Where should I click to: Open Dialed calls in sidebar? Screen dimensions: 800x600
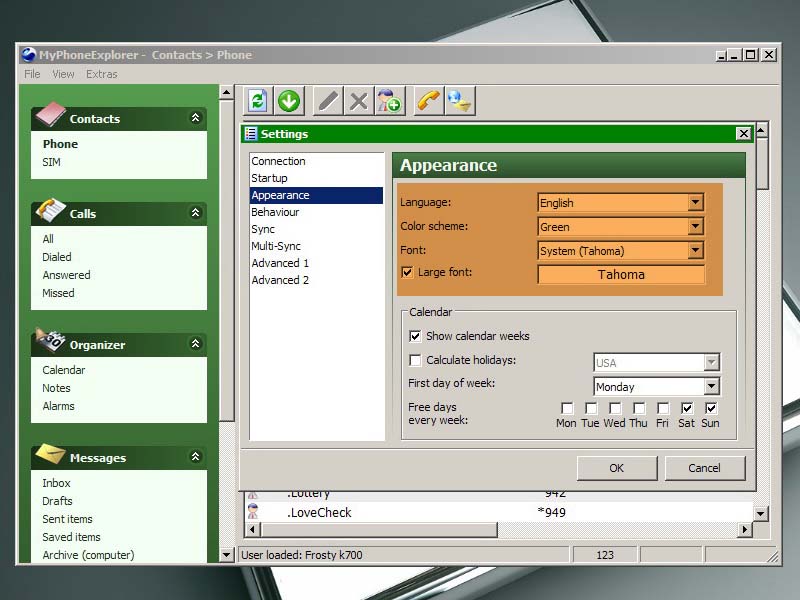[x=57, y=257]
